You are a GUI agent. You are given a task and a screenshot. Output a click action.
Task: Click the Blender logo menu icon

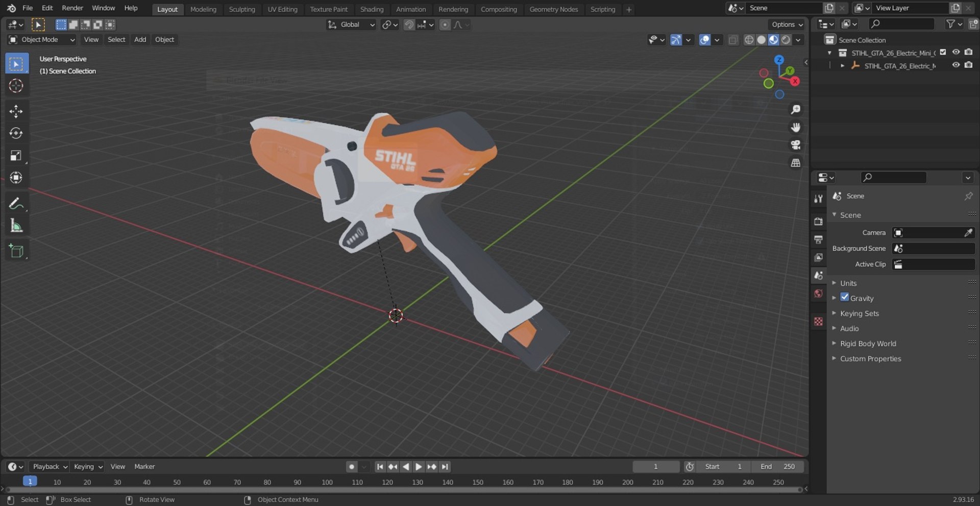11,8
